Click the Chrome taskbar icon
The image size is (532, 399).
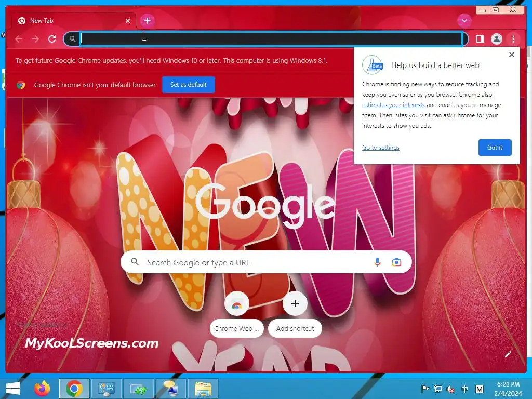[74, 389]
